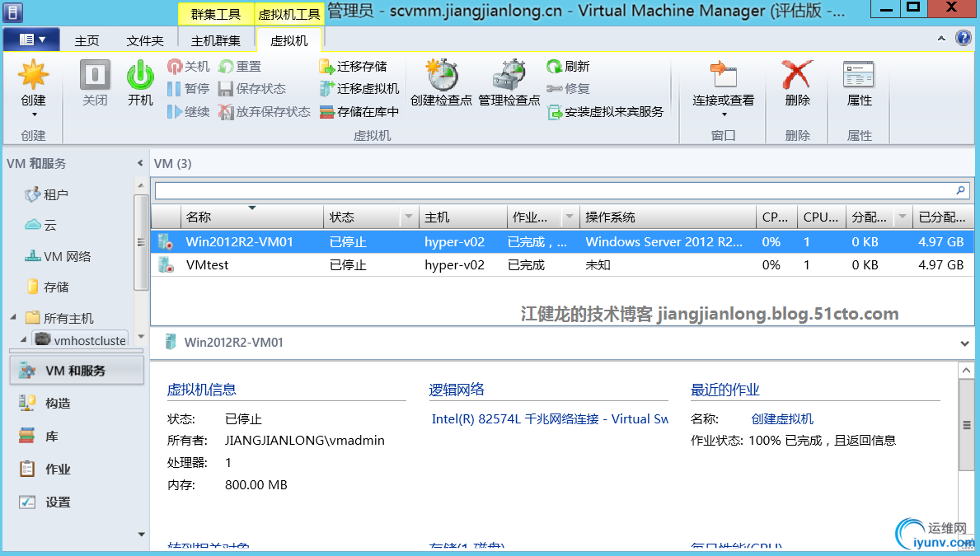980x556 pixels.
Task: Switch to the 虚拟机 ribbon tab
Action: pyautogui.click(x=288, y=40)
